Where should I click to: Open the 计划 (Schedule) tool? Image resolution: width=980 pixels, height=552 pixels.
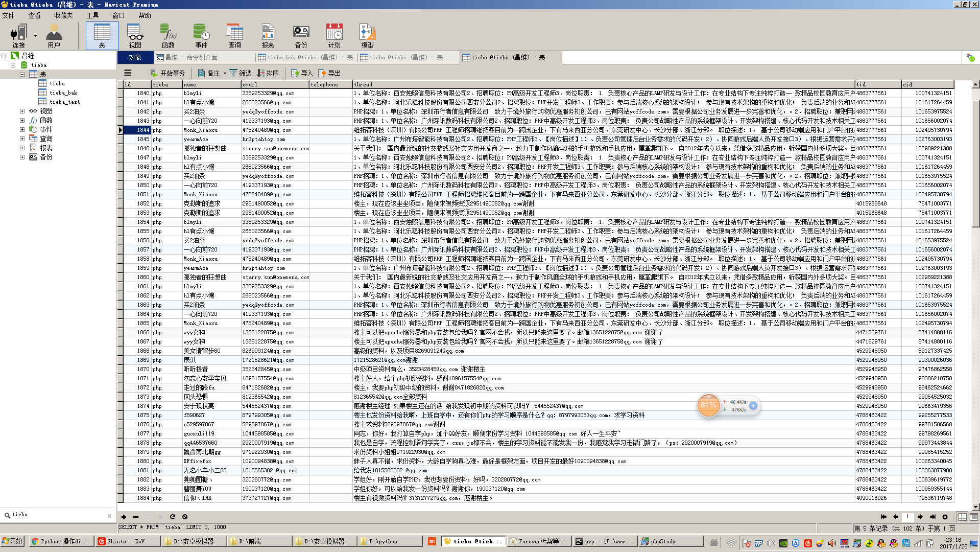click(x=334, y=36)
